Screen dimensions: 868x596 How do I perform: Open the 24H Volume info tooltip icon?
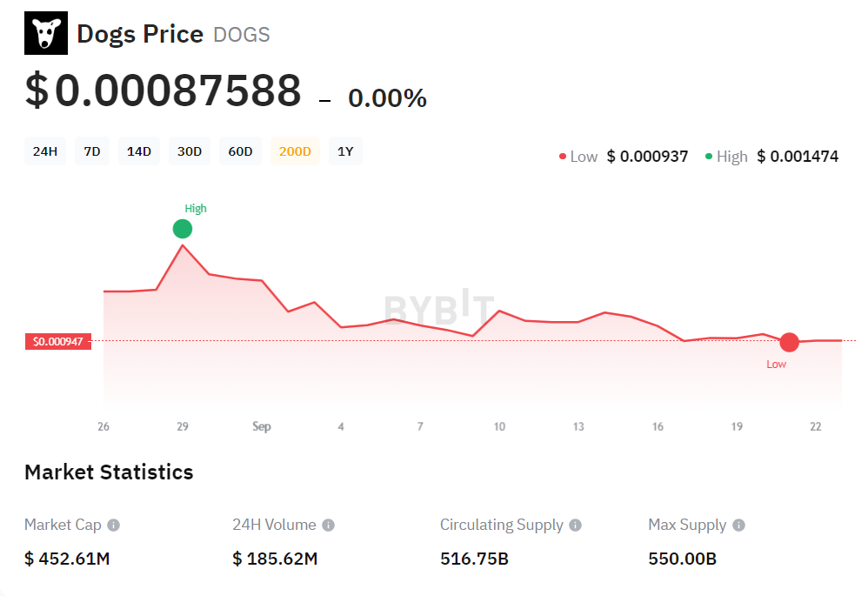[x=328, y=525]
